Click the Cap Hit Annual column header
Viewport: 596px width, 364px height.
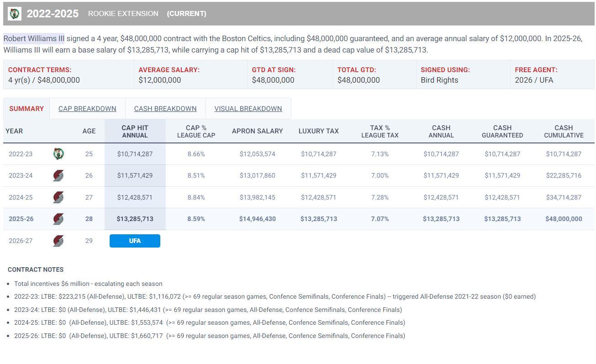(x=135, y=132)
